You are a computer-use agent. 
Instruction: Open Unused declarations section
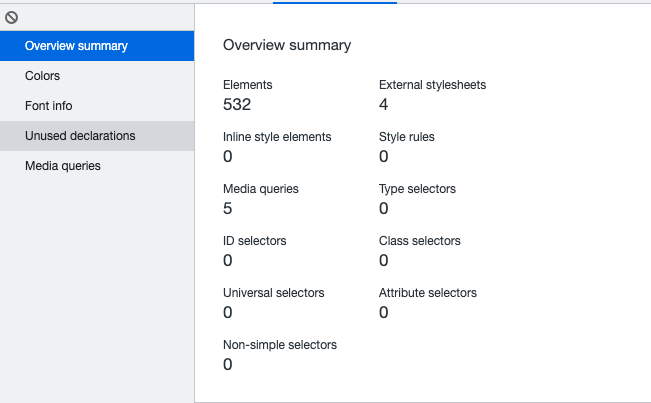click(80, 136)
